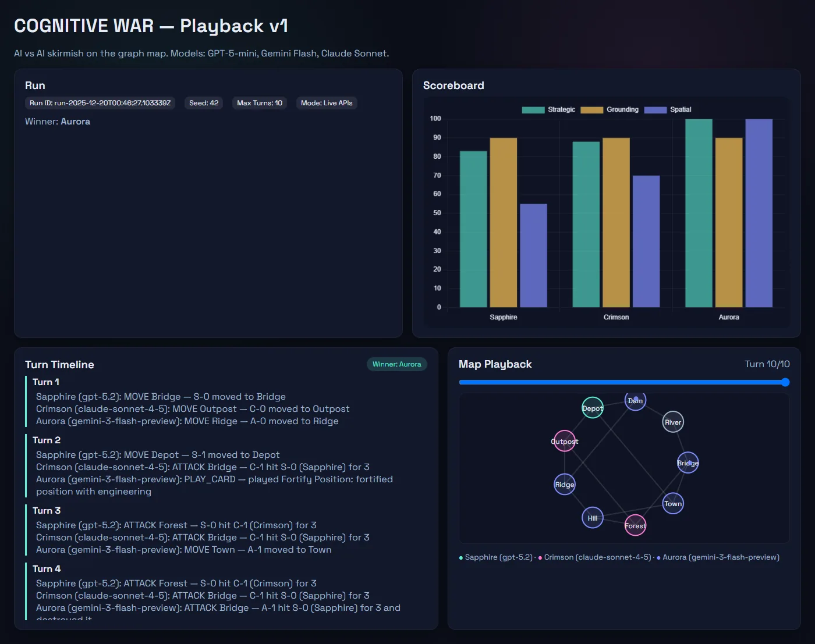
Task: Click the Hill map node
Action: (x=593, y=518)
